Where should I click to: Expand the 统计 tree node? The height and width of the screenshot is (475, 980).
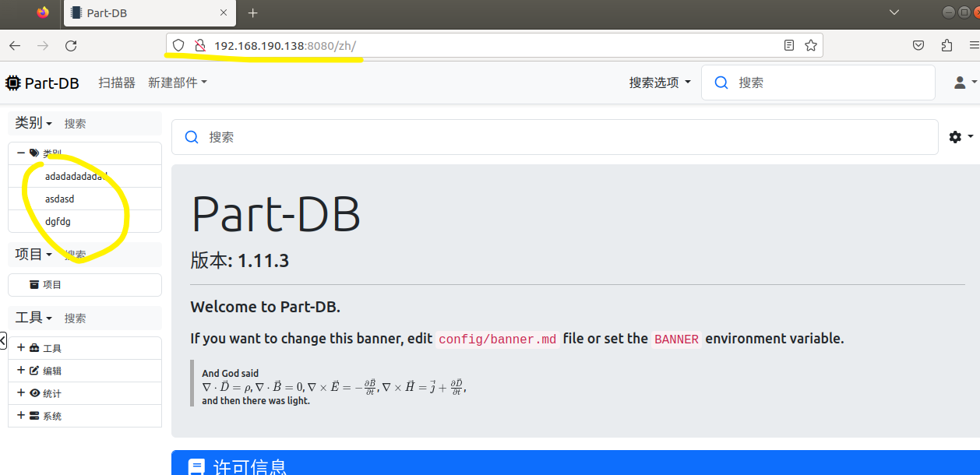click(x=21, y=393)
